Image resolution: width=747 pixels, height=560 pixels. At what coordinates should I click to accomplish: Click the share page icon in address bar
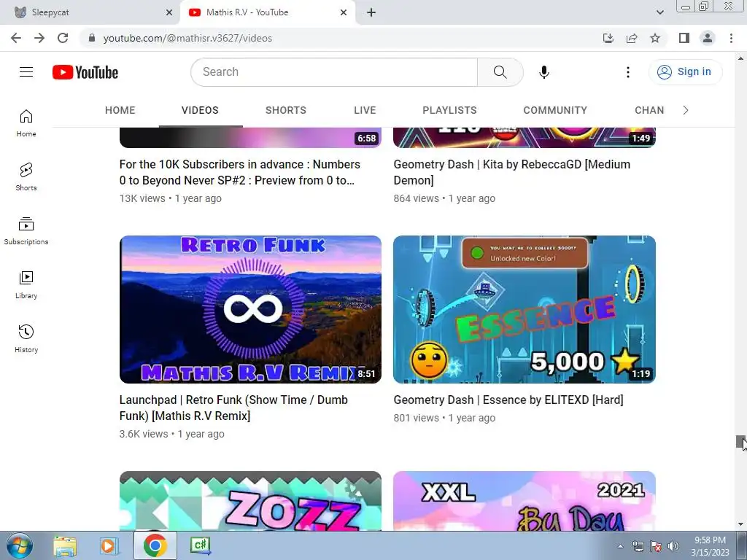tap(632, 38)
